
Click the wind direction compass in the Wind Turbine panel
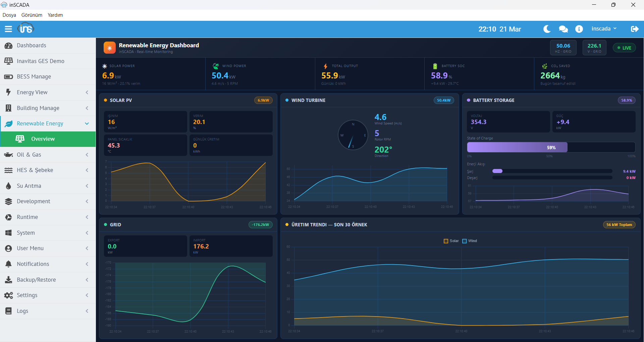click(x=353, y=135)
